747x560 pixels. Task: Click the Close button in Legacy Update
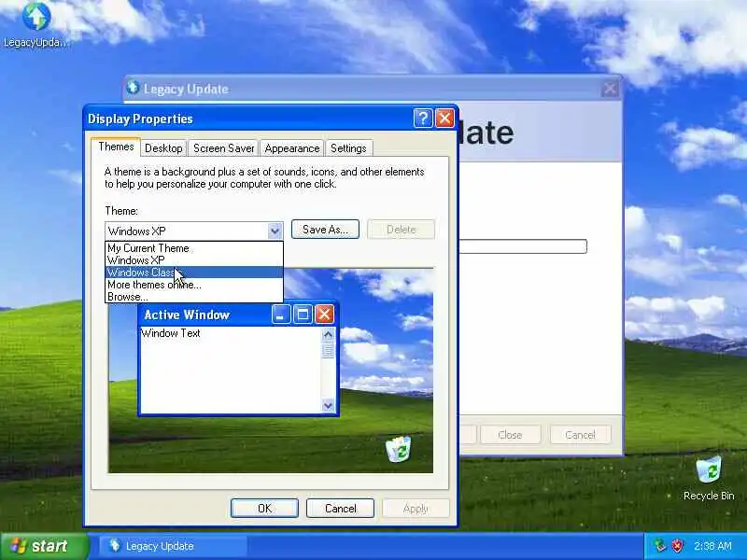coord(510,435)
